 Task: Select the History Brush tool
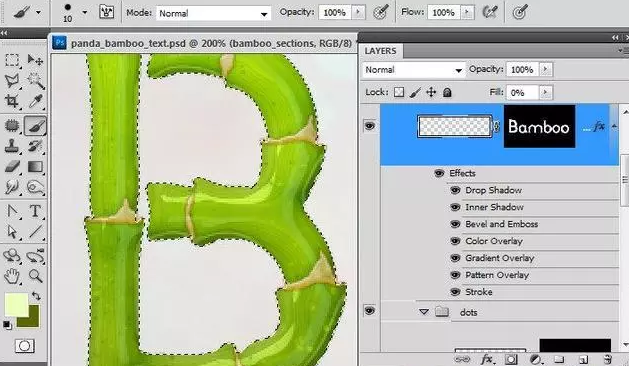click(x=35, y=146)
